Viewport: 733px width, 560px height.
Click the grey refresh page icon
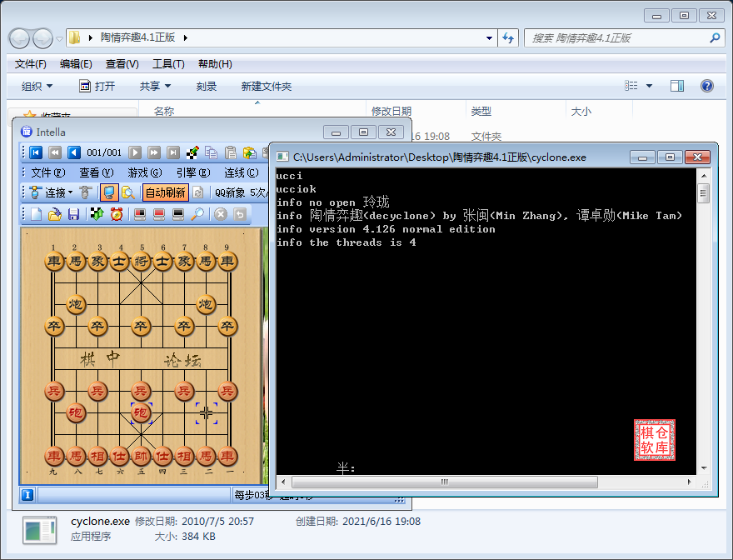click(197, 192)
